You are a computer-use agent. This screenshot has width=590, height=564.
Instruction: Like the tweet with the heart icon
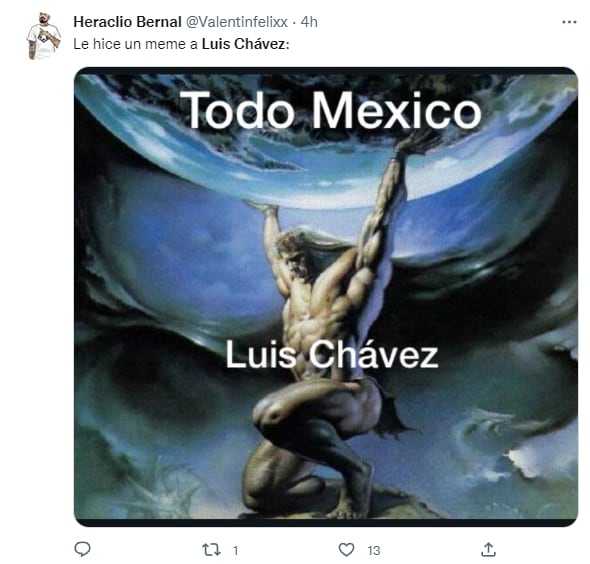[x=347, y=550]
